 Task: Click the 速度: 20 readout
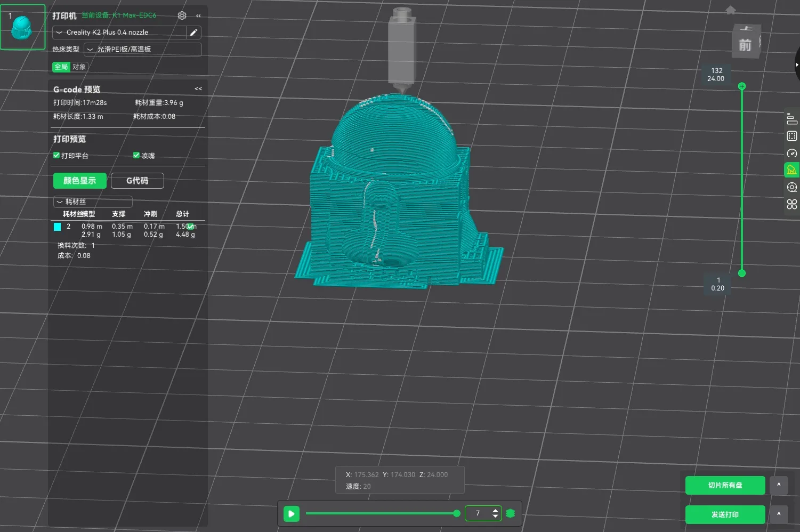point(358,487)
